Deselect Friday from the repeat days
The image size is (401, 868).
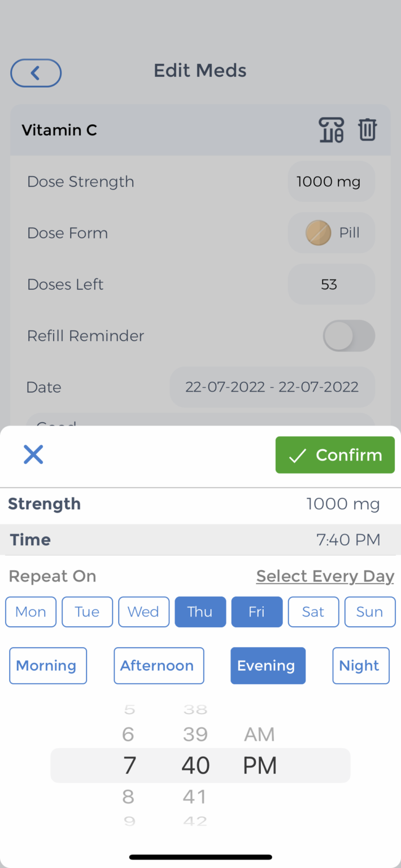(x=256, y=611)
